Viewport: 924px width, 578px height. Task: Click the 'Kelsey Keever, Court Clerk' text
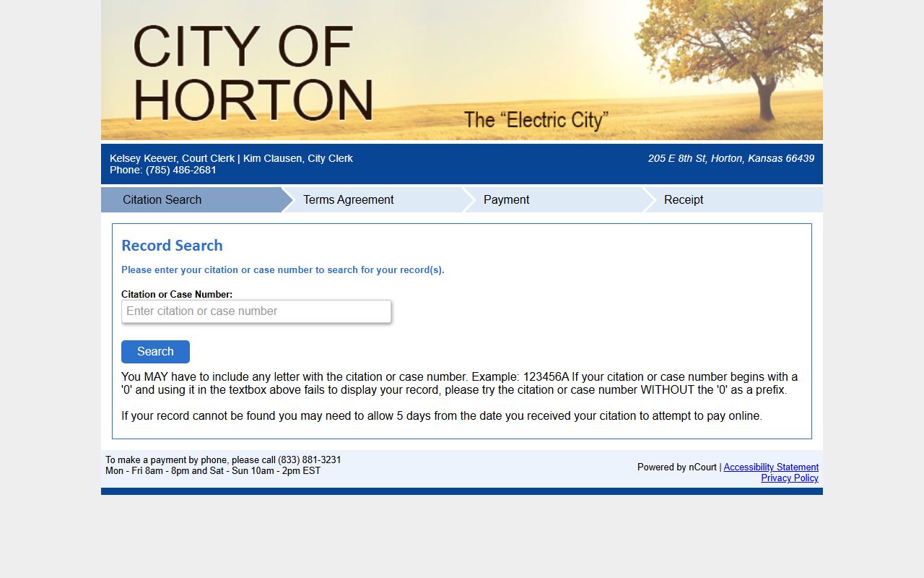tap(173, 158)
